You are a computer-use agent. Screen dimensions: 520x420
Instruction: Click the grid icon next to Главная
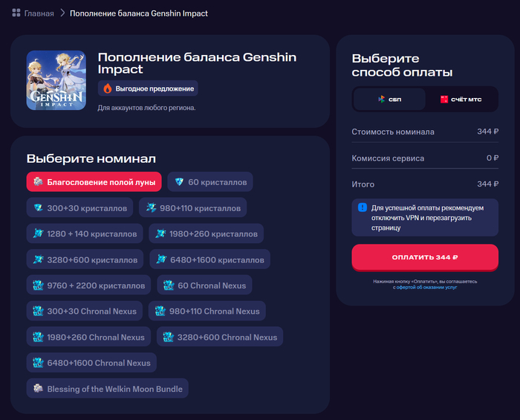tap(16, 13)
